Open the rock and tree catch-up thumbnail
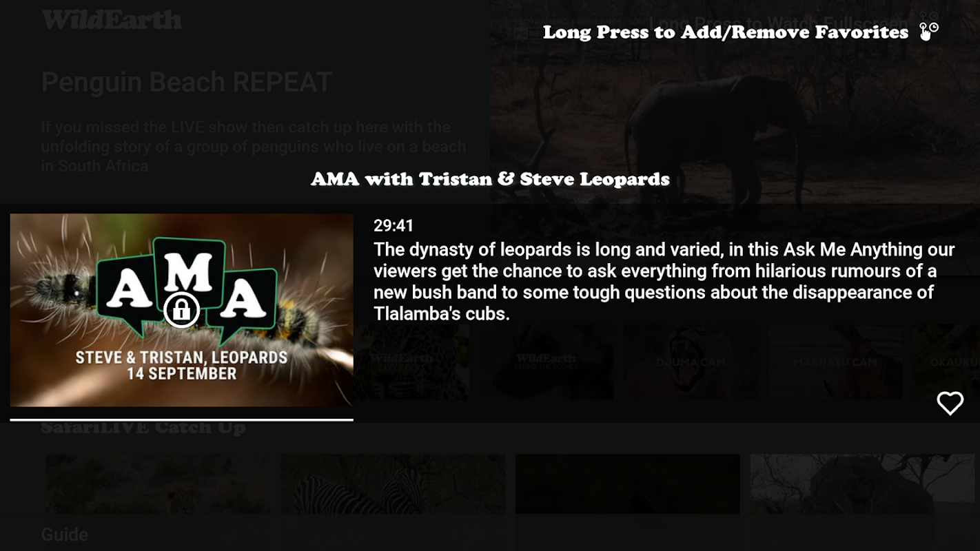 pos(863,484)
